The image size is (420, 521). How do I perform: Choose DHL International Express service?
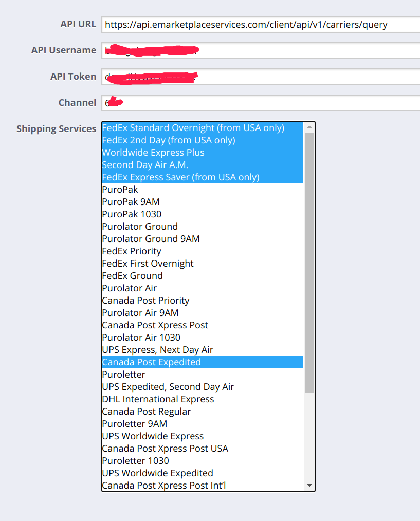coord(158,399)
